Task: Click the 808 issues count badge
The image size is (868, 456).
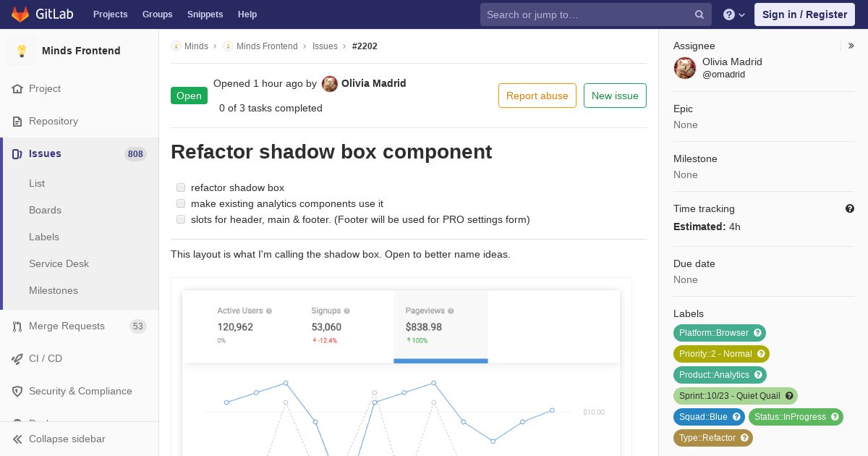Action: (x=135, y=153)
